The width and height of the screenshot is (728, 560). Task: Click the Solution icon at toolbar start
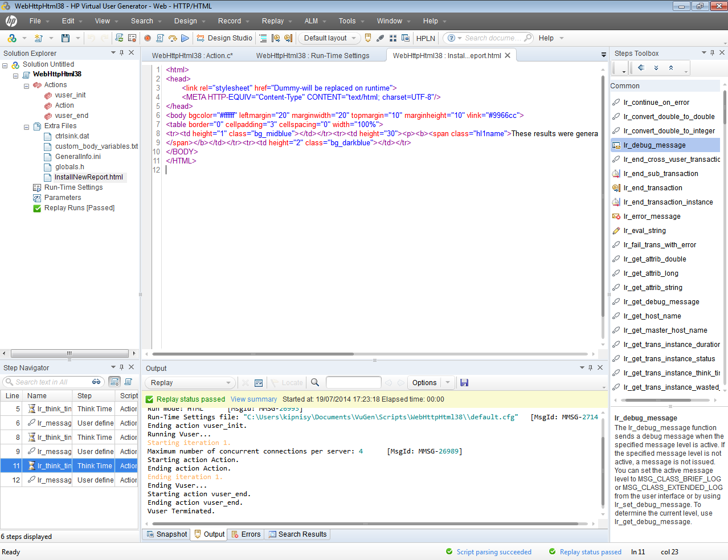pos(12,38)
